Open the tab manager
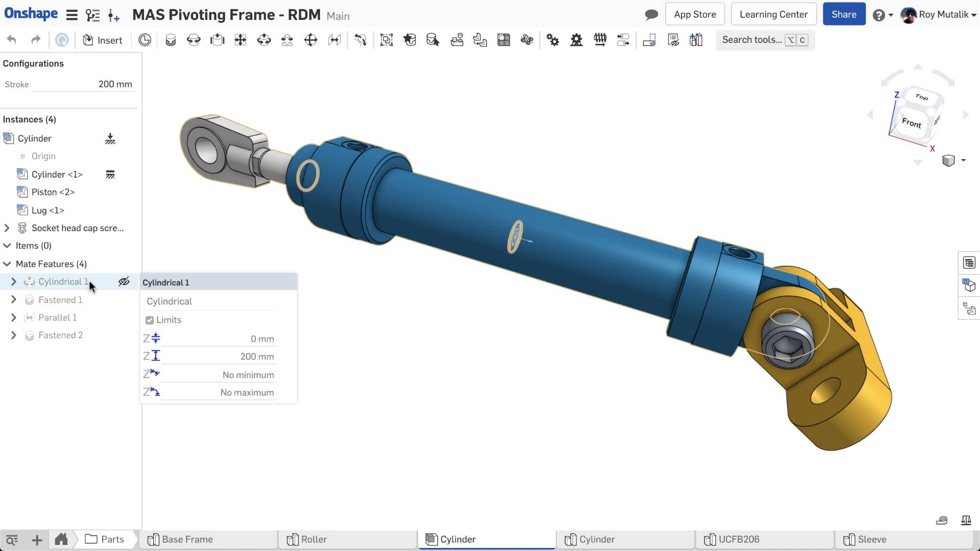This screenshot has width=980, height=551. (x=12, y=540)
